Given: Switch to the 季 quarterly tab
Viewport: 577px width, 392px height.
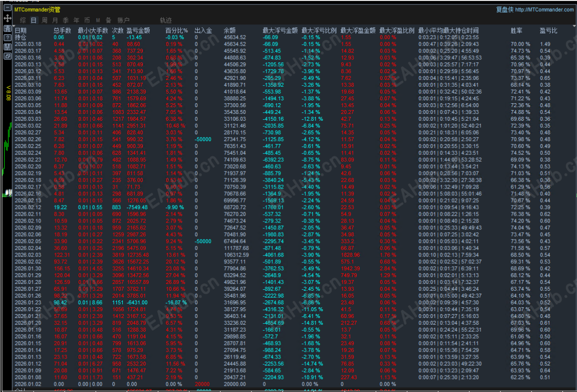Looking at the screenshot, I should point(66,20).
